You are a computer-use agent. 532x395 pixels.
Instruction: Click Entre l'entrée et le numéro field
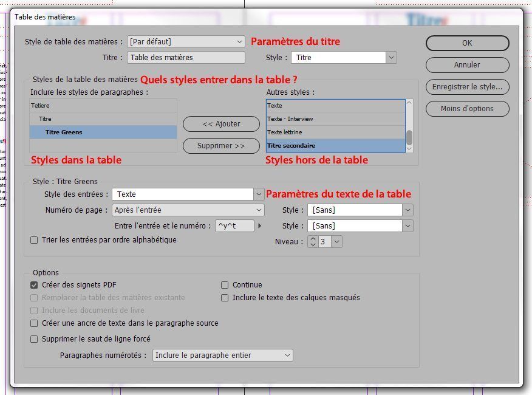point(234,226)
